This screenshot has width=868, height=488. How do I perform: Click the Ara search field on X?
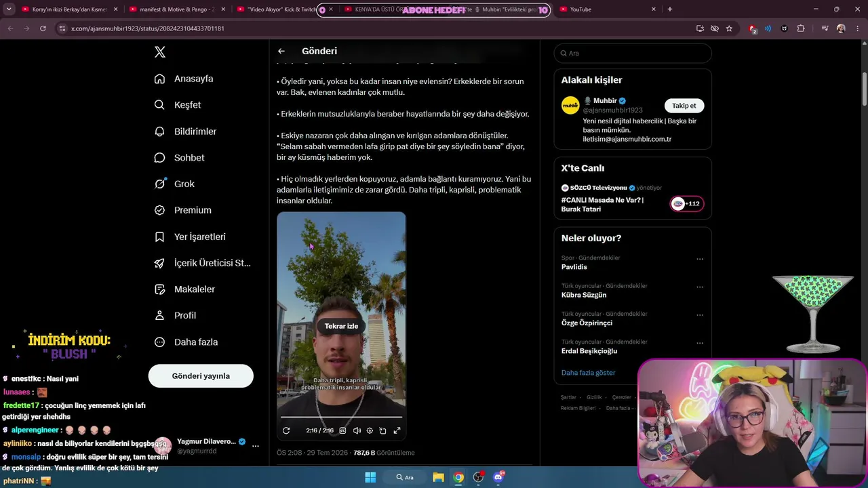pyautogui.click(x=633, y=53)
